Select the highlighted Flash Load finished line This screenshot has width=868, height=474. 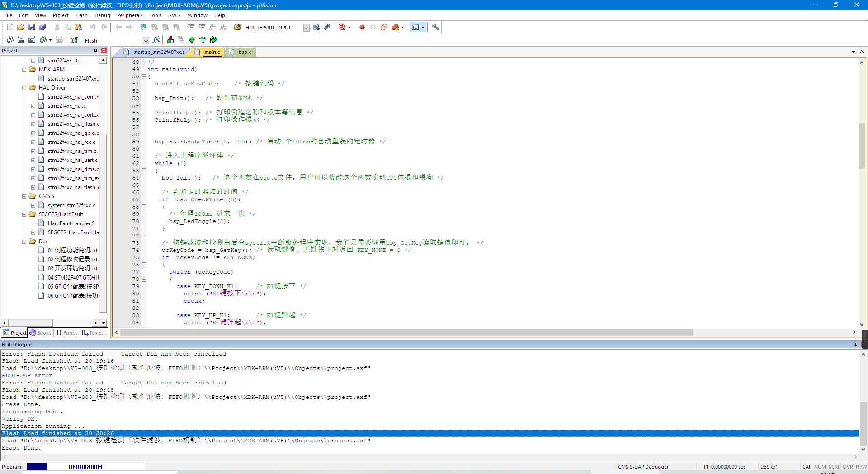pyautogui.click(x=429, y=433)
